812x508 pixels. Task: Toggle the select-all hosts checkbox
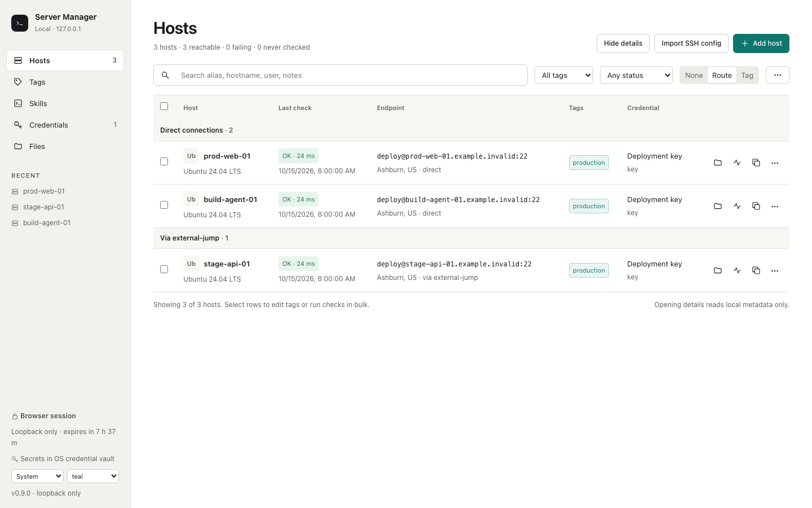pos(164,106)
